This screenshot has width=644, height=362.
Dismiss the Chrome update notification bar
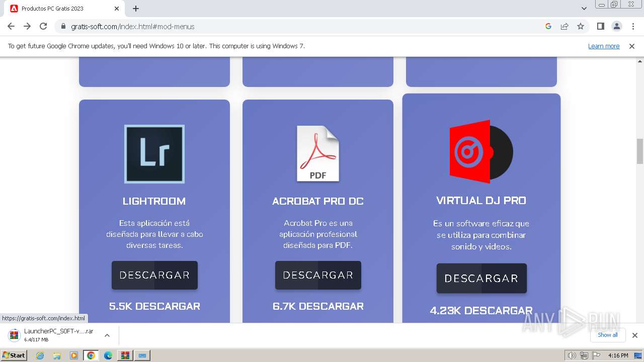632,46
